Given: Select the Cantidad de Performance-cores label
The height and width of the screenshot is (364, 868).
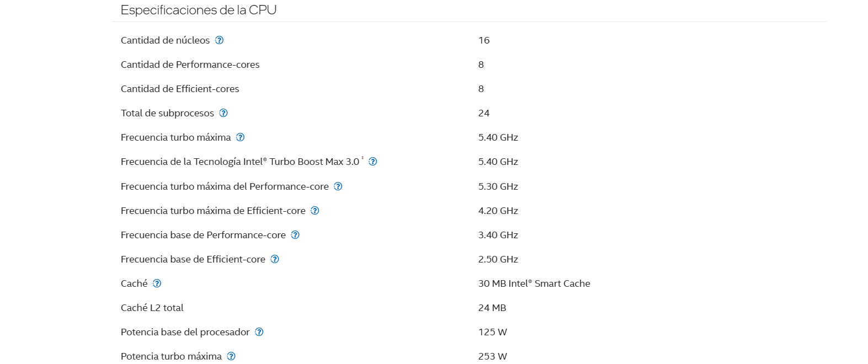Looking at the screenshot, I should click(x=190, y=65).
